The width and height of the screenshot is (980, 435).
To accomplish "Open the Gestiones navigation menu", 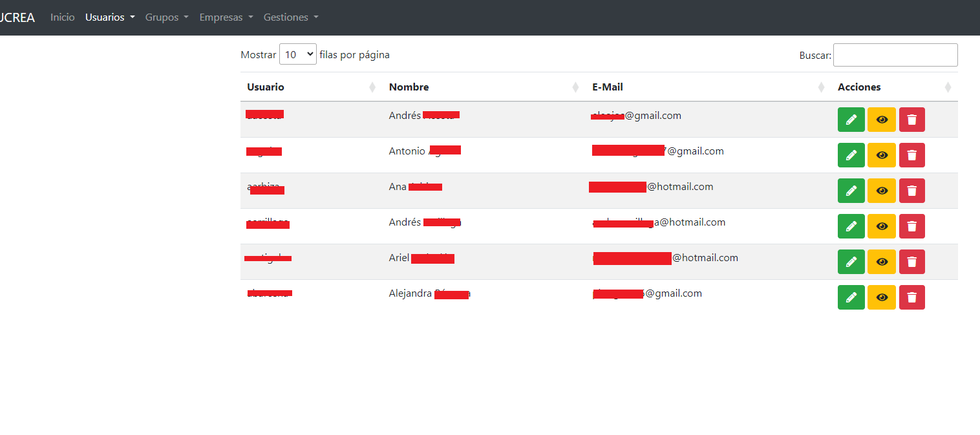I will tap(291, 17).
